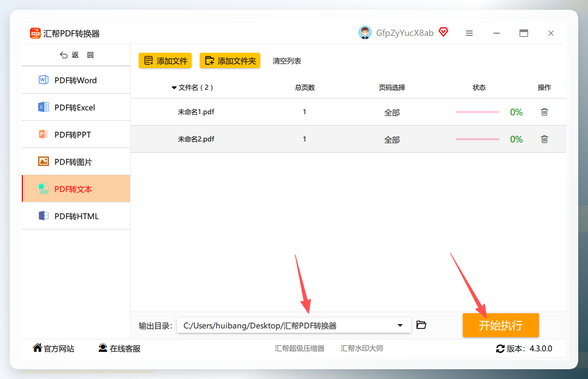Switch to PDF转图片 mode
The width and height of the screenshot is (588, 379).
coord(76,162)
